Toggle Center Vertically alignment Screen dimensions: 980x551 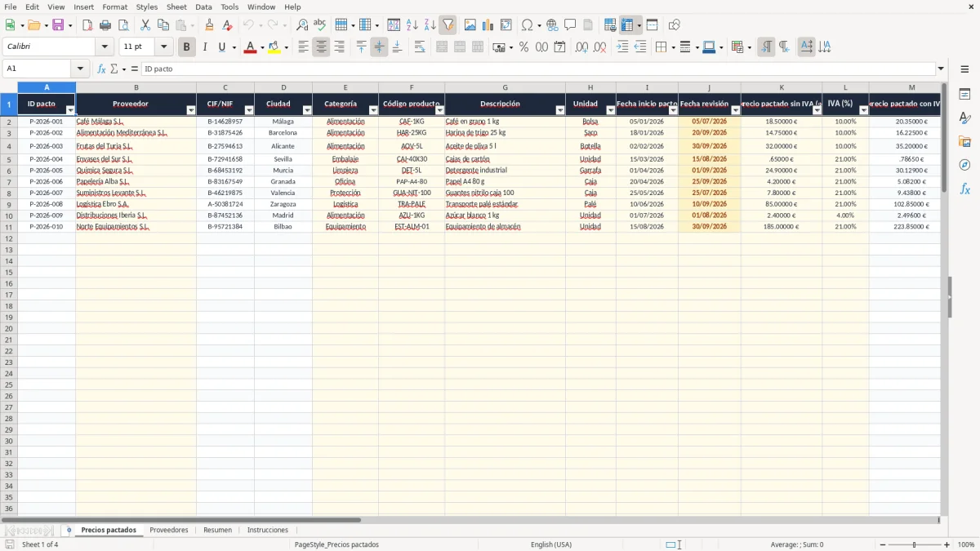(379, 47)
